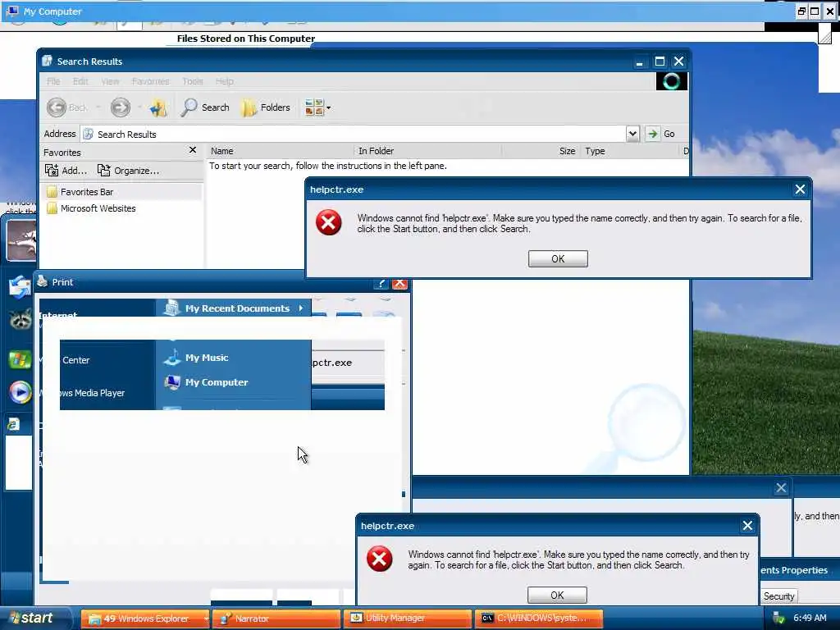Image resolution: width=840 pixels, height=630 pixels.
Task: Click the My Music icon
Action: 172,357
